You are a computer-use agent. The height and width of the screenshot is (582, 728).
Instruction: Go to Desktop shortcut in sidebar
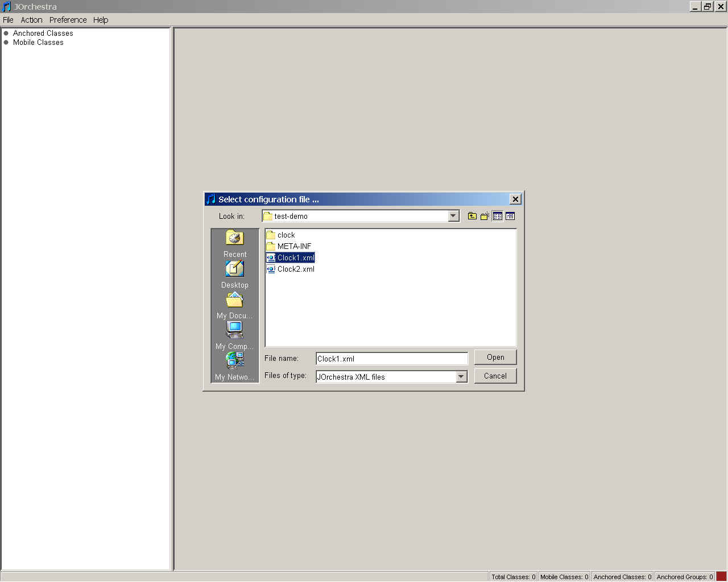point(234,274)
